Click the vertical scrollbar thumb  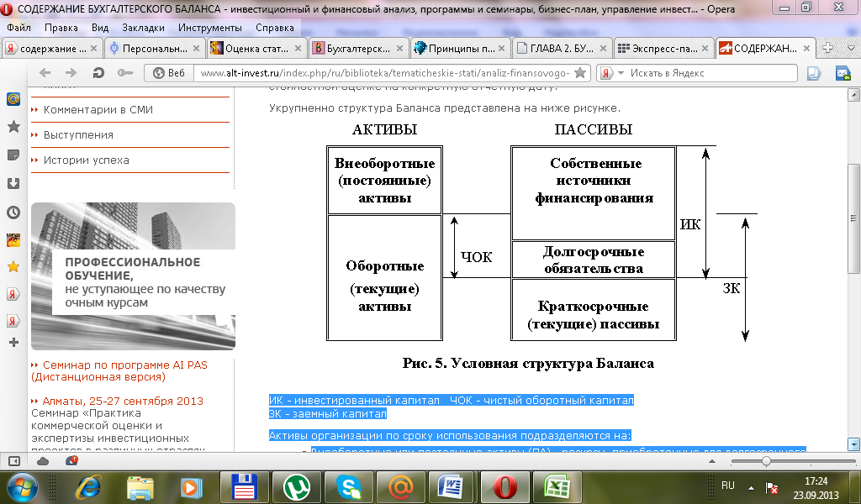coord(853,218)
